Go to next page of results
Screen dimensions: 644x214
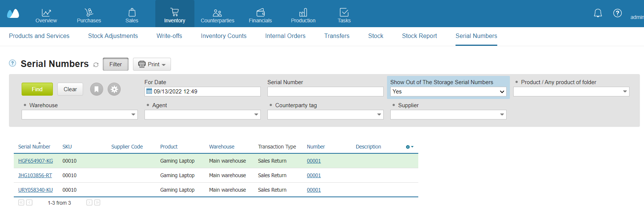point(89,202)
